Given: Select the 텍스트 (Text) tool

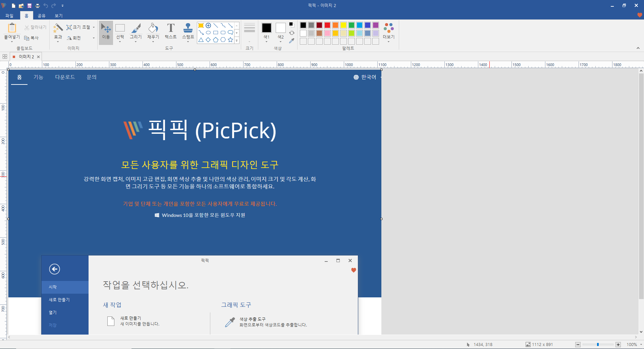Looking at the screenshot, I should (171, 31).
